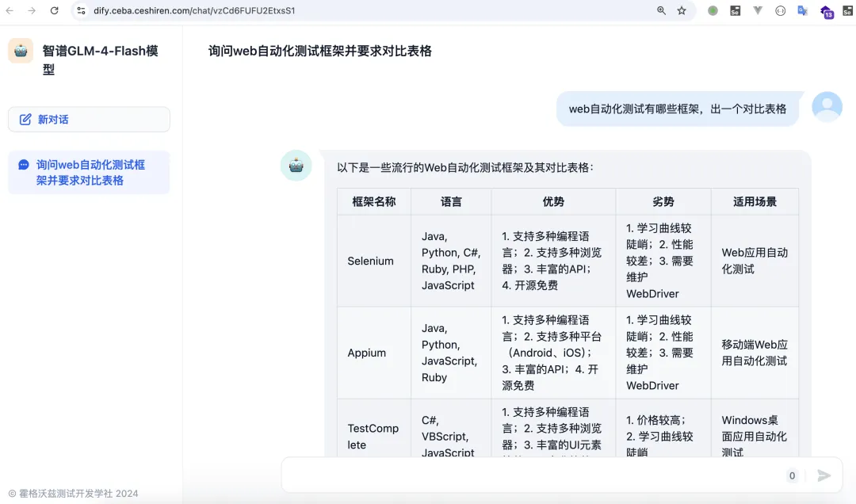Send the message with the arrow icon
Viewport: 856px width, 504px height.
click(x=824, y=475)
